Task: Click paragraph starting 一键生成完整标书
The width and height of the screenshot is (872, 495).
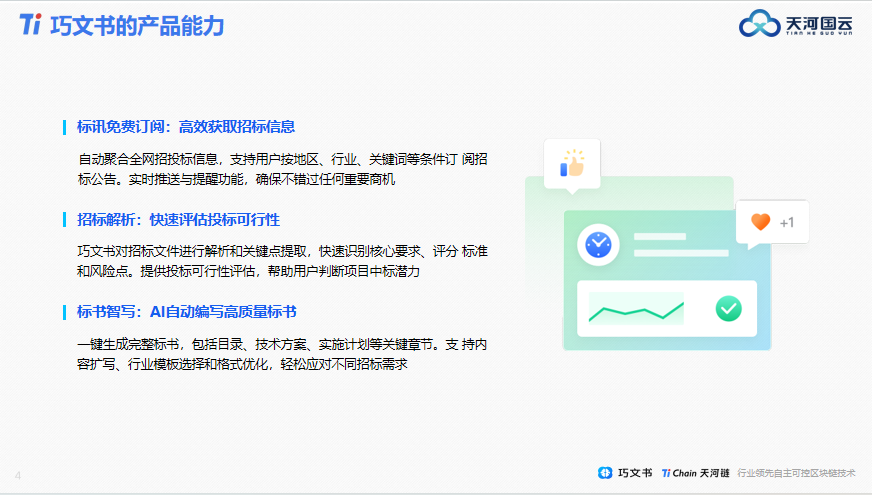Action: 282,354
